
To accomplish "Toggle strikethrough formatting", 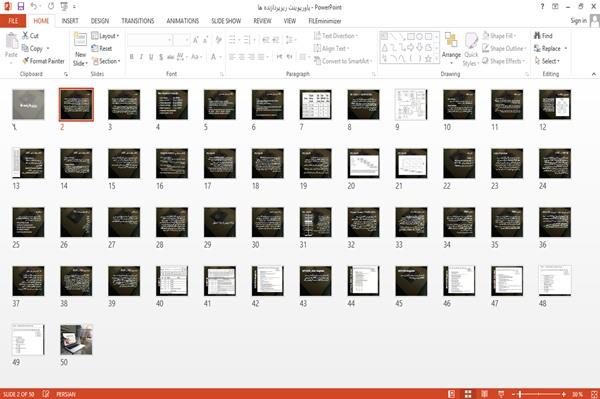I will point(170,57).
